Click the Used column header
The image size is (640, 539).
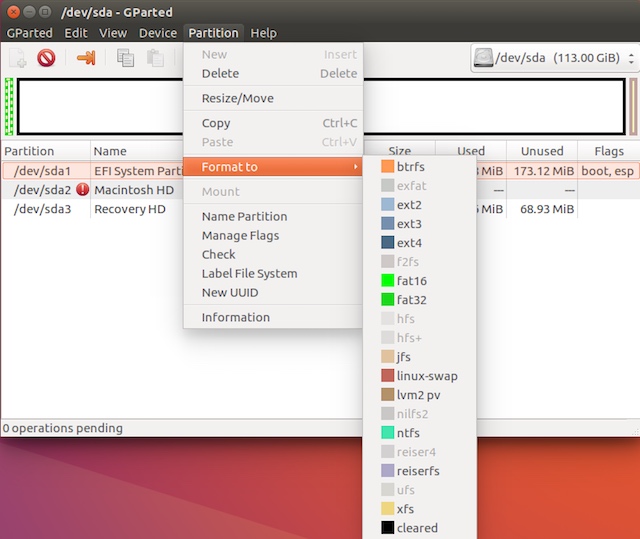click(471, 151)
